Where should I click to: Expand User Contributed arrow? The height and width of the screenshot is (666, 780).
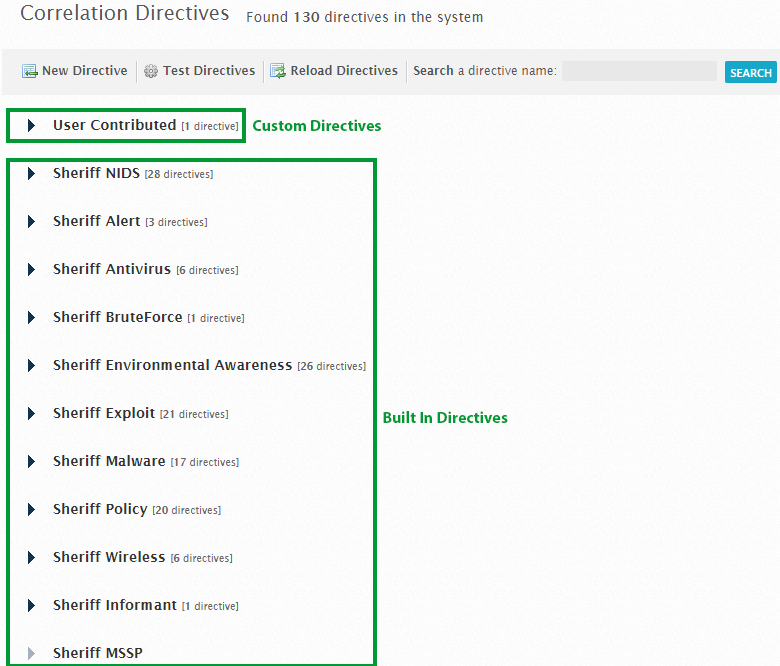click(31, 125)
